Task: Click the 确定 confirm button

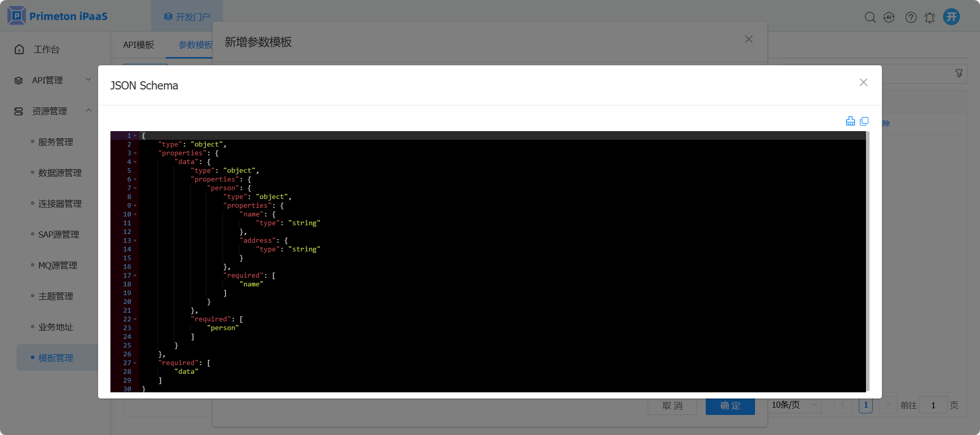Action: [730, 406]
